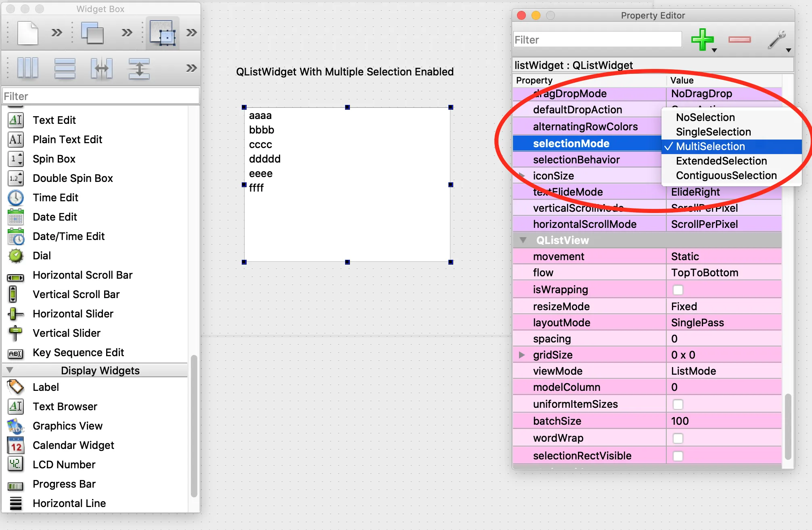Open the wrench configure menu icon
The height and width of the screenshot is (530, 812).
[x=777, y=40]
